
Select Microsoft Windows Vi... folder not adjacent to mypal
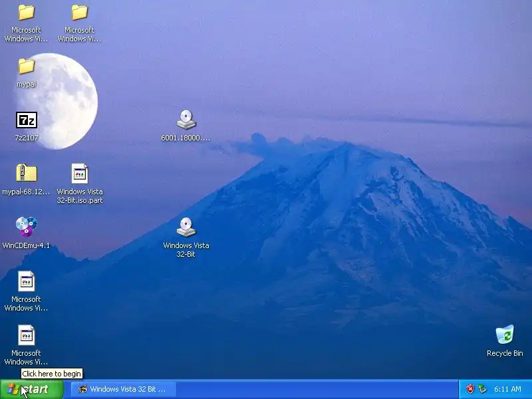pos(79,13)
